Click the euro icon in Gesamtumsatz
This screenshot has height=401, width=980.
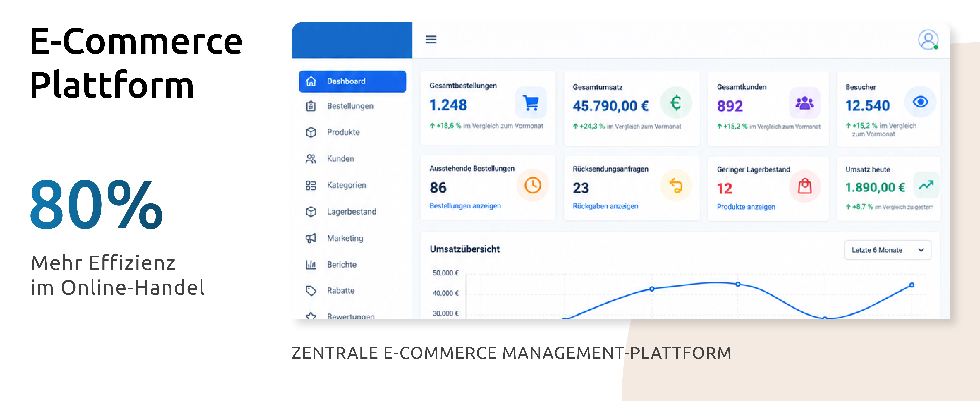point(676,102)
